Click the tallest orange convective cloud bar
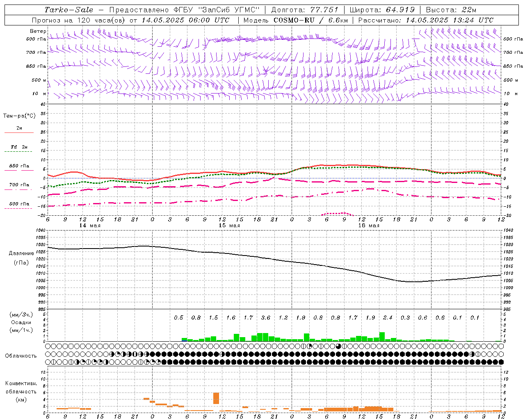This screenshot has width=525, height=420. tap(216, 398)
